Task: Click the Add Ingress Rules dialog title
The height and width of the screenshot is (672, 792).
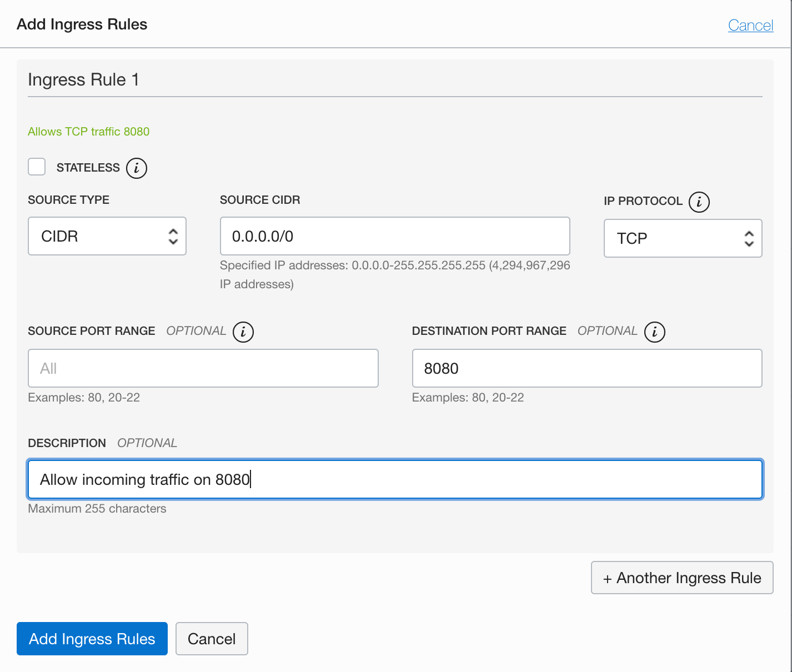Action: (82, 24)
